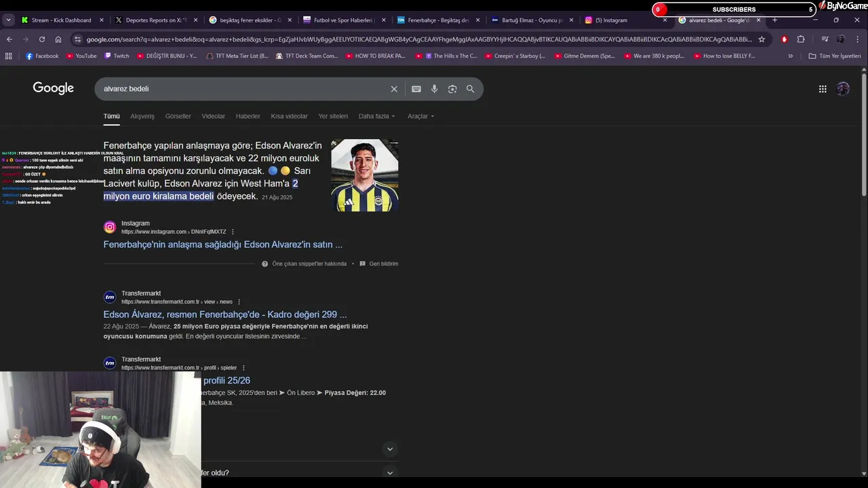Expand the question ending 'fer oldu?'

click(x=390, y=473)
